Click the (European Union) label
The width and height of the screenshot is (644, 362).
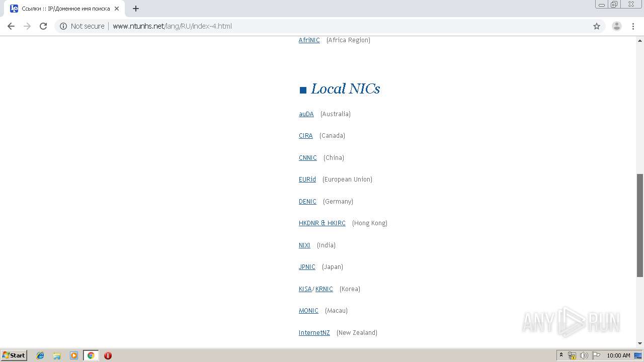click(347, 179)
